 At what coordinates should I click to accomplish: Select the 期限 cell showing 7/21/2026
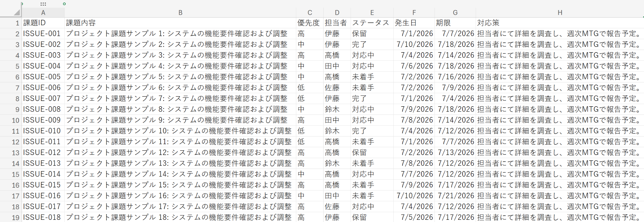tap(455, 196)
